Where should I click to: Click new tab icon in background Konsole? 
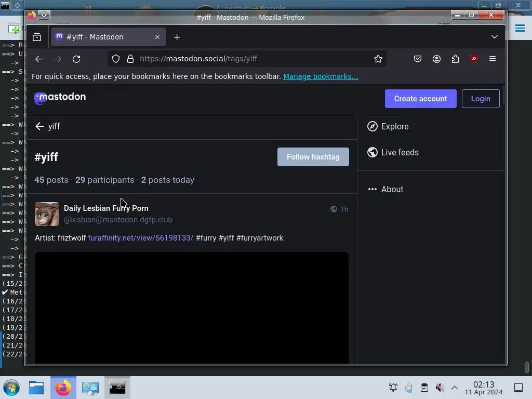13,28
